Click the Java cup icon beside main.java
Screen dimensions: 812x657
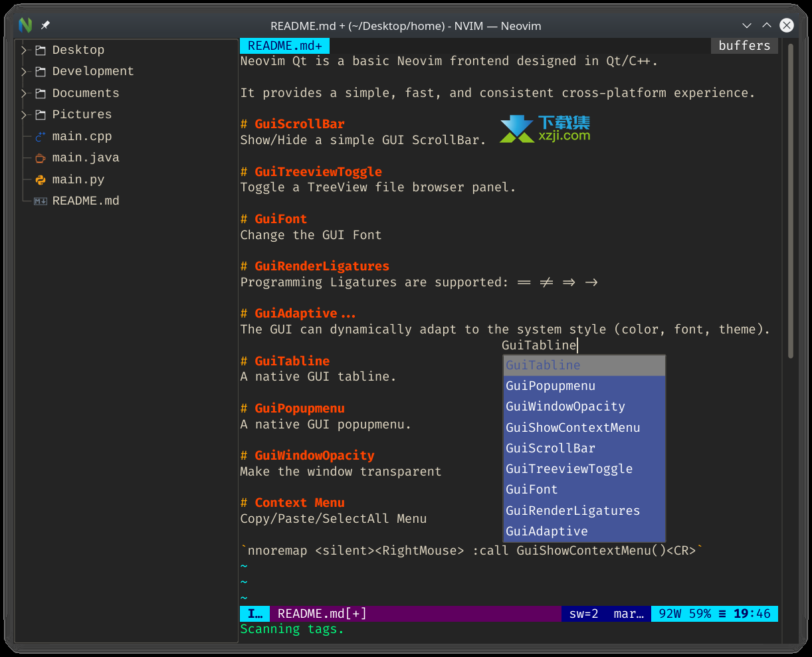pyautogui.click(x=41, y=158)
